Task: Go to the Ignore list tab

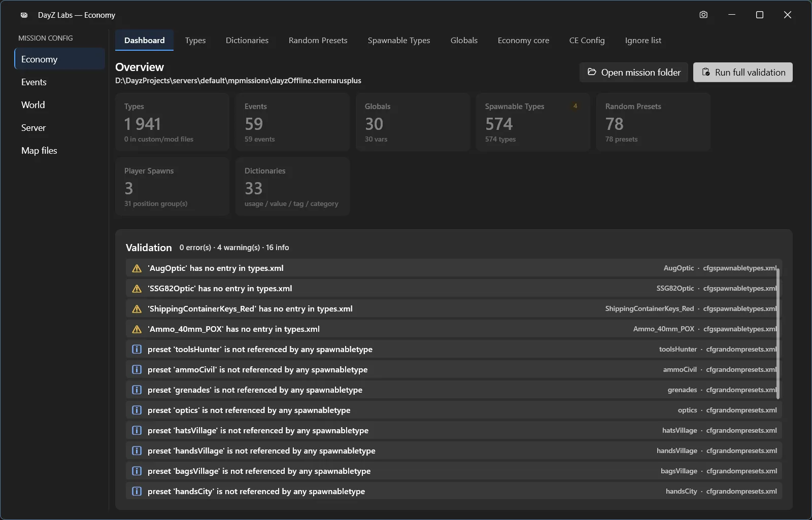Action: coord(643,41)
